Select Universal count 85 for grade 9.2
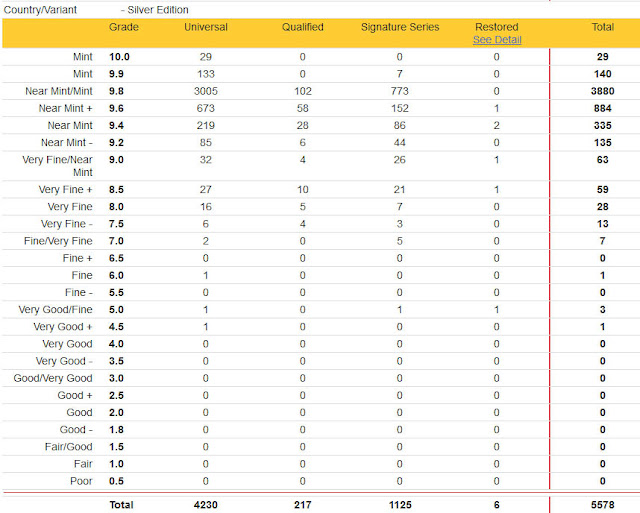The height and width of the screenshot is (513, 640). click(206, 142)
